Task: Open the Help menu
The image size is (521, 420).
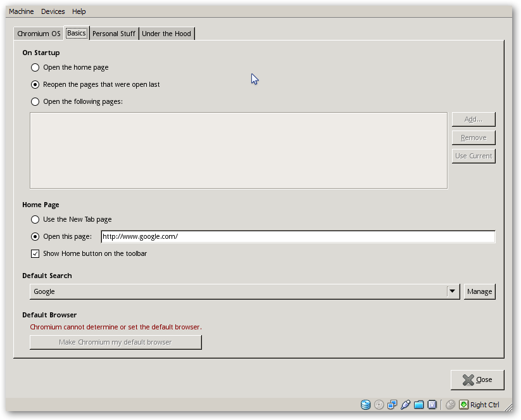Action: pos(78,11)
